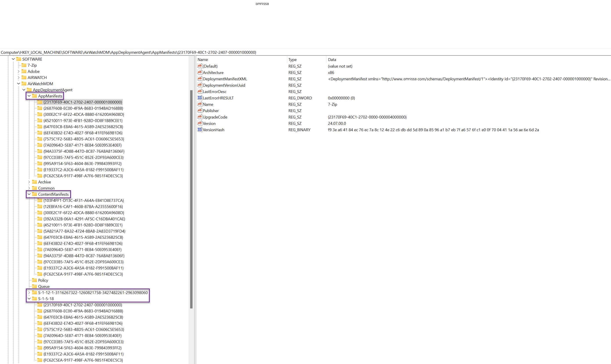Screen dimensions: 611x364
Task: Click the Common key folder icon
Action: point(34,188)
